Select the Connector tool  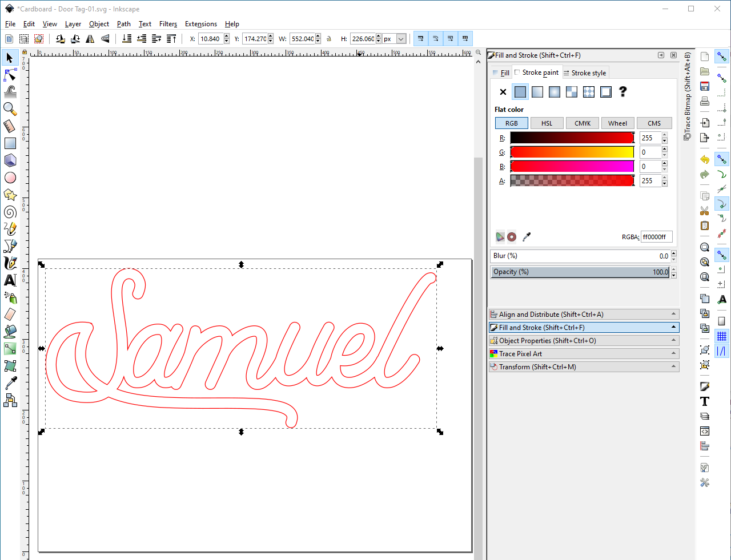click(x=10, y=400)
